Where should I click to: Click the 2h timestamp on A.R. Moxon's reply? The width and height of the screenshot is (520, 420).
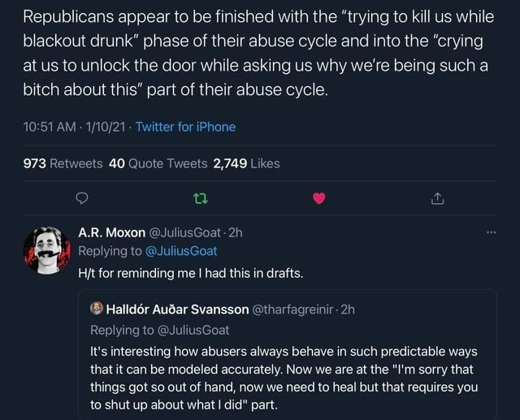coord(236,232)
